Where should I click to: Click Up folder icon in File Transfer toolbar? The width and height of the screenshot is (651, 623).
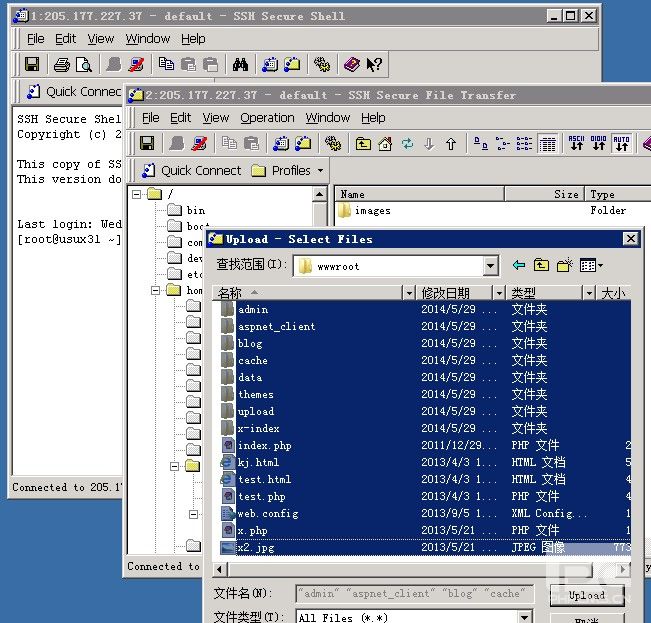363,144
